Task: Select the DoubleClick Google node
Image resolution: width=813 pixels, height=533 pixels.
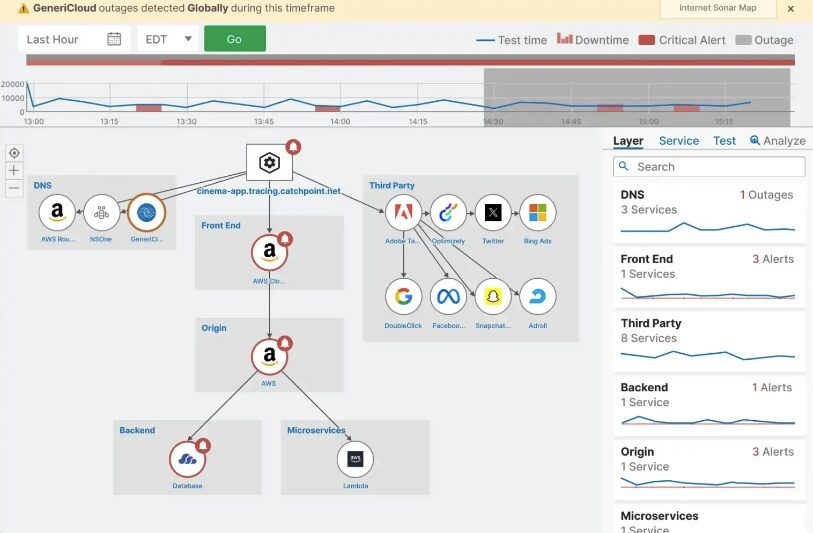Action: [x=403, y=297]
